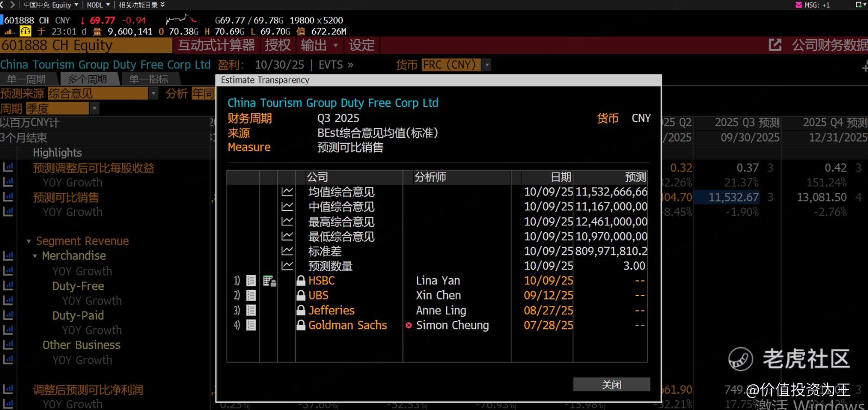Click chart icon for 调整后预测可比净利润 row
This screenshot has width=868, height=410.
point(8,390)
